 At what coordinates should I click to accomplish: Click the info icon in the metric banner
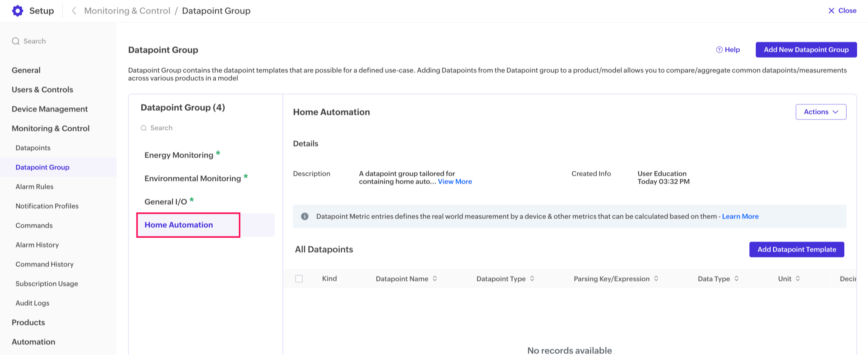pos(304,216)
